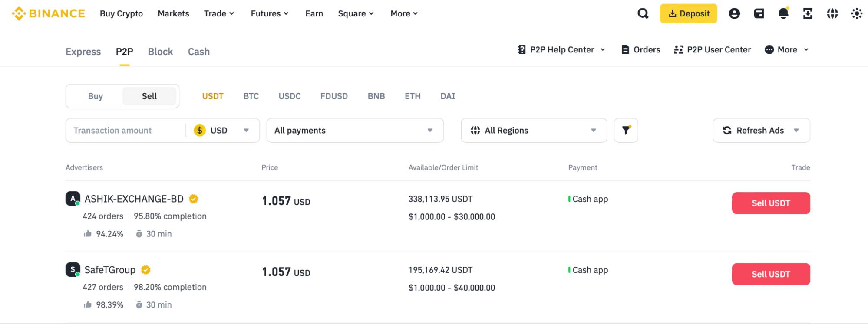The height and width of the screenshot is (324, 868).
Task: Click the $1,000.00 - $30,000.00 order limit
Action: [x=452, y=216]
